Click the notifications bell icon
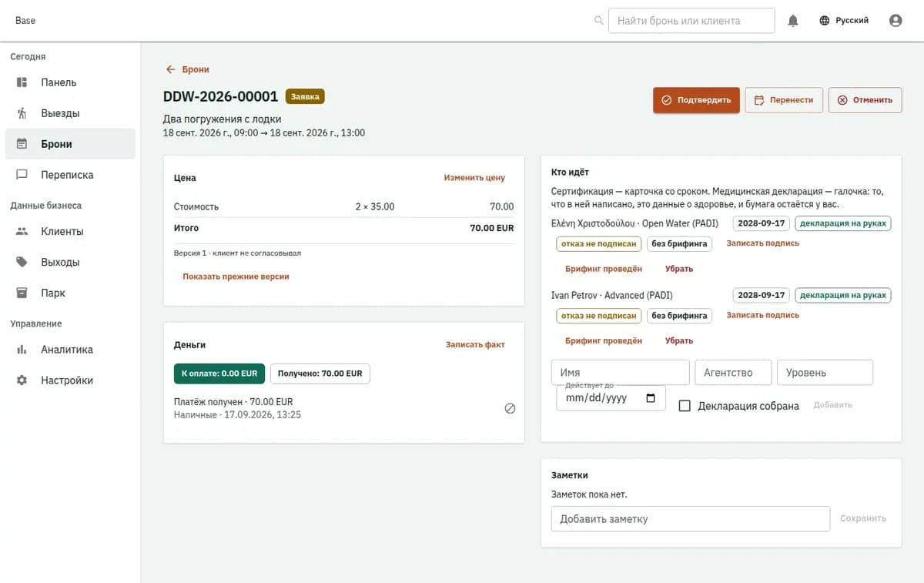This screenshot has width=924, height=583. [793, 21]
